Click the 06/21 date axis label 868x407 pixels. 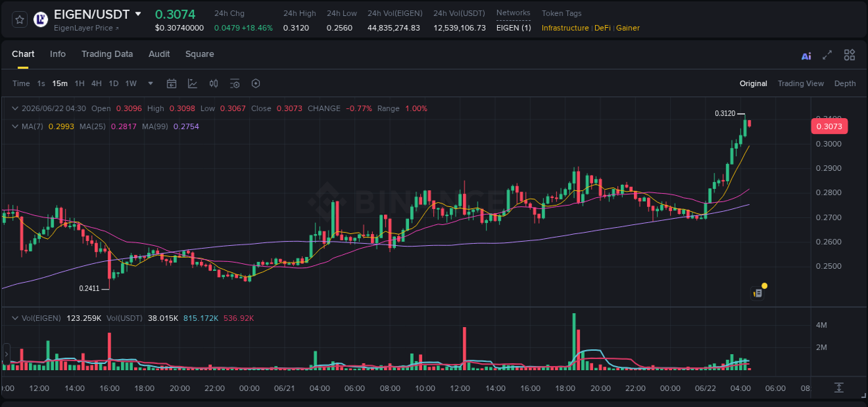[285, 388]
